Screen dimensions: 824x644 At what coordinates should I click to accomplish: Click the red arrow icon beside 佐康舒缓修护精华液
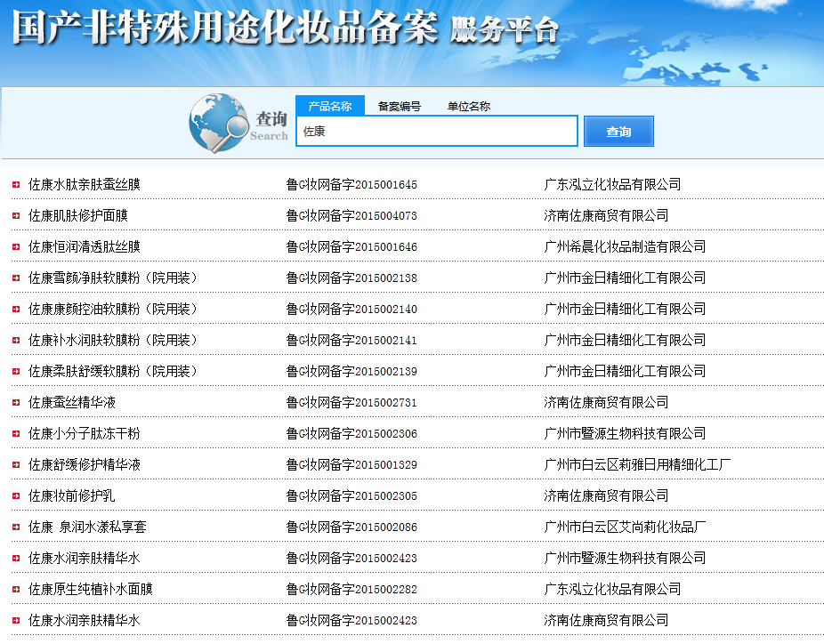[16, 464]
